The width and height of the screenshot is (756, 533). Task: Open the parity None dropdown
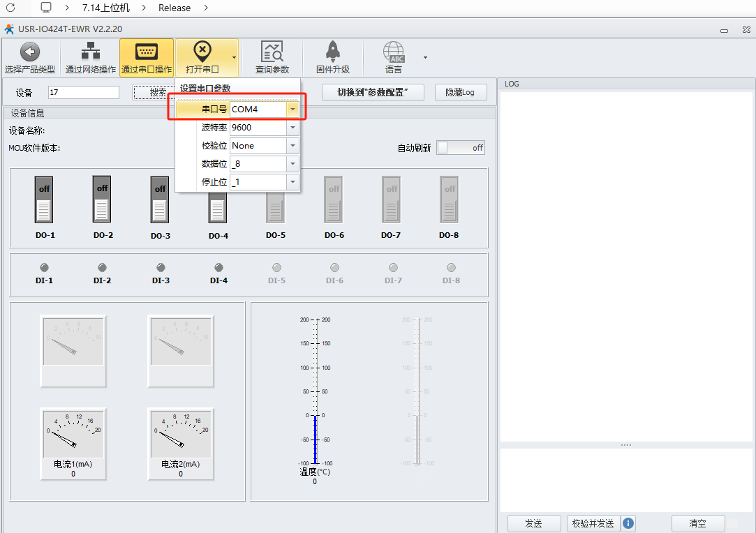pos(293,146)
